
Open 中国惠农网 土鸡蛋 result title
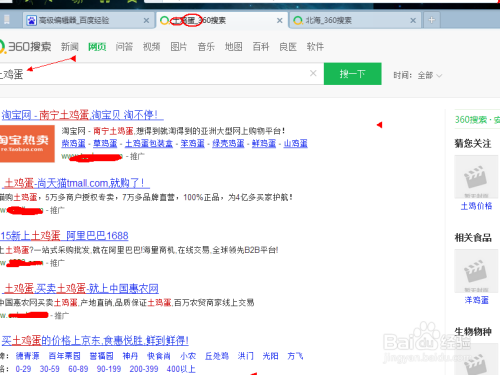81,288
